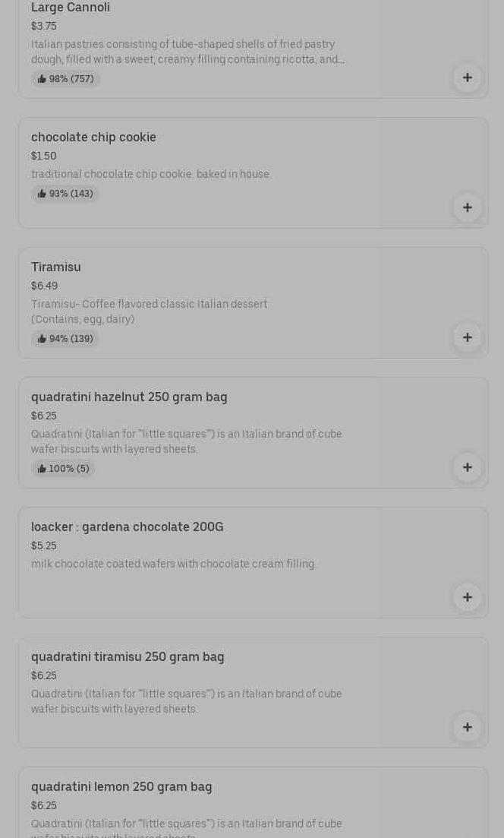Viewport: 504px width, 838px height.
Task: Click Large Cannoli 98% thumbs-up rating
Action: click(66, 79)
